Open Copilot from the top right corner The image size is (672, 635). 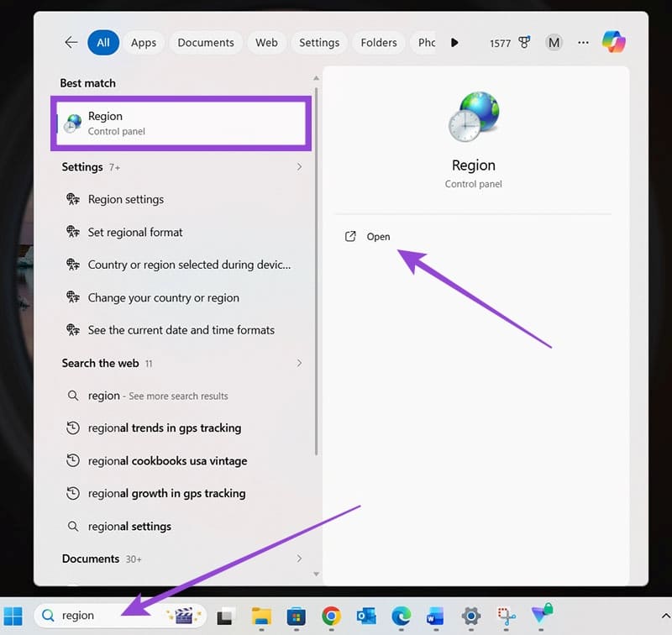click(614, 42)
